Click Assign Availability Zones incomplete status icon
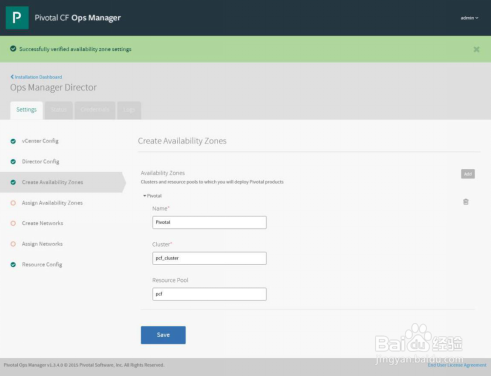 tap(13, 203)
